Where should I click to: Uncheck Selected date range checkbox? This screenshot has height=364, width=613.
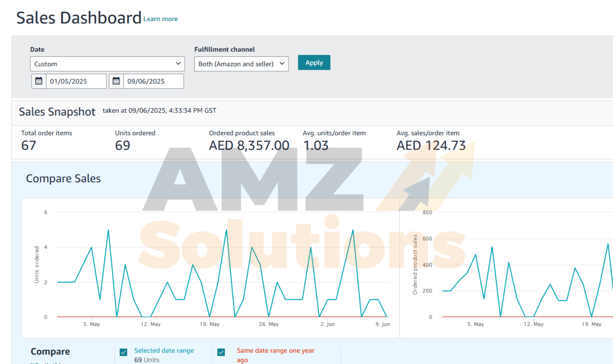point(123,352)
